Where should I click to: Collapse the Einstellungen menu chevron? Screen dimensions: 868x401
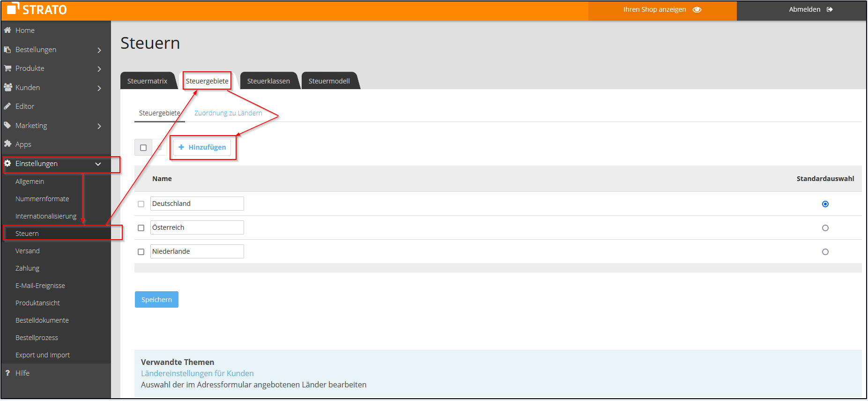coord(98,164)
